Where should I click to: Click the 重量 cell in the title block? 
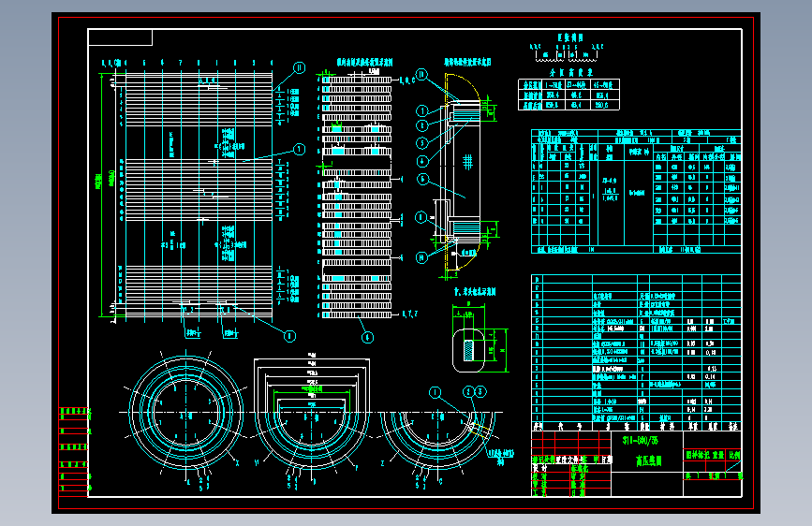(x=717, y=455)
